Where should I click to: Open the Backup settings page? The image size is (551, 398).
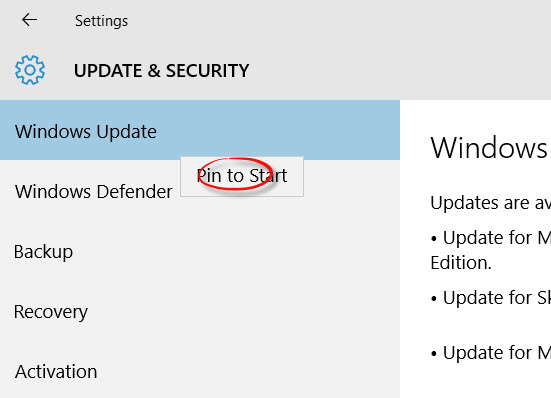(x=200, y=252)
